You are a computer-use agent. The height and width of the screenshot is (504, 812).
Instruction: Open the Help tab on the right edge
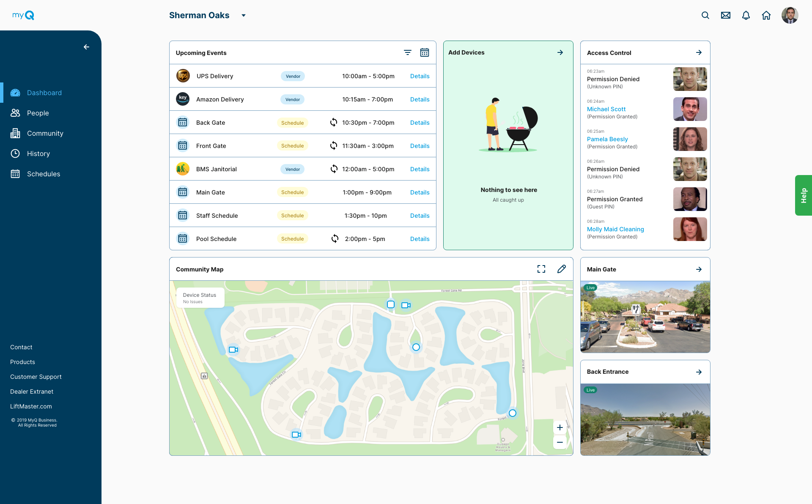804,195
